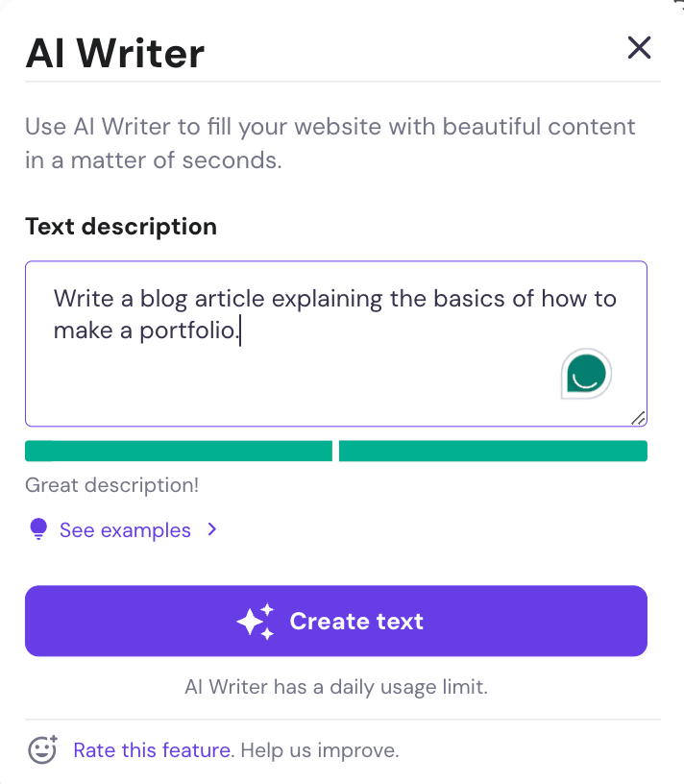Click the AI Writer panel heading
The width and height of the screenshot is (684, 784).
point(114,54)
